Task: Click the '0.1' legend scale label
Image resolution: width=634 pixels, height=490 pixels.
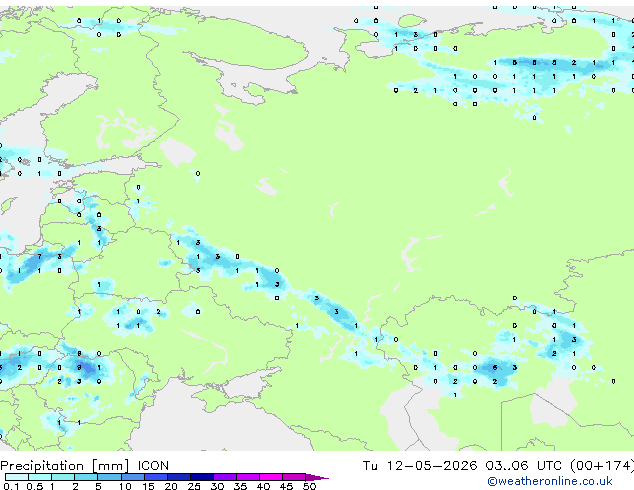Action: tap(12, 486)
